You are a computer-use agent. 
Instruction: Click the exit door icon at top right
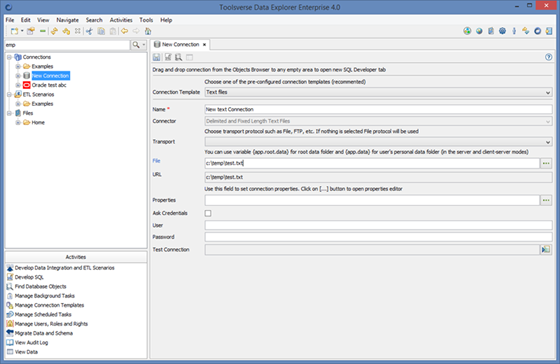549,31
